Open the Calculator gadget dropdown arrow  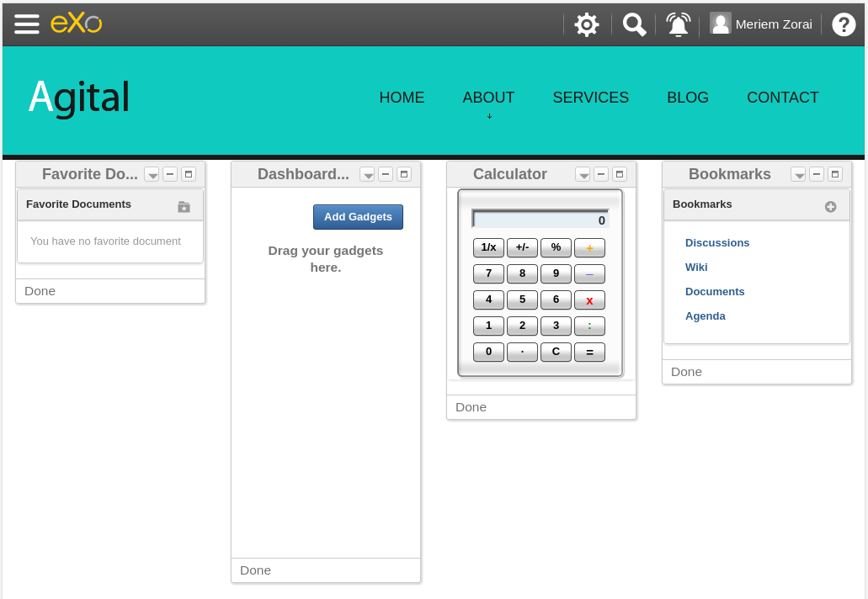(x=583, y=174)
